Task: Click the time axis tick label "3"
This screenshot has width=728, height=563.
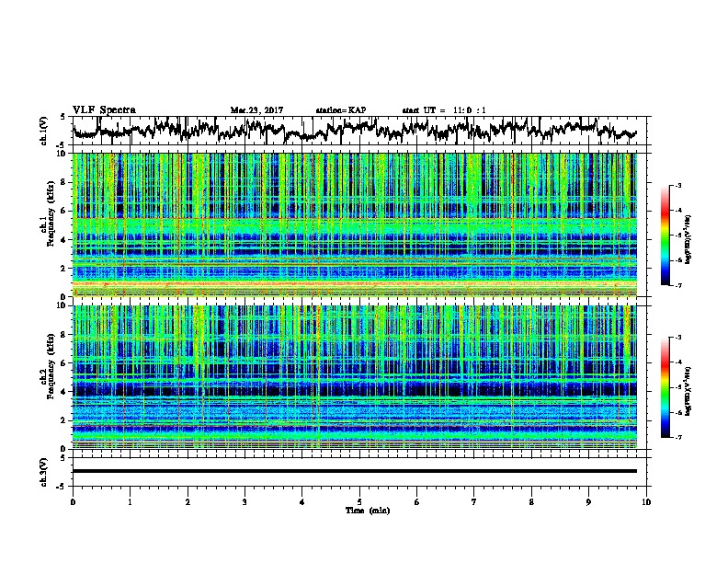Action: 245,502
